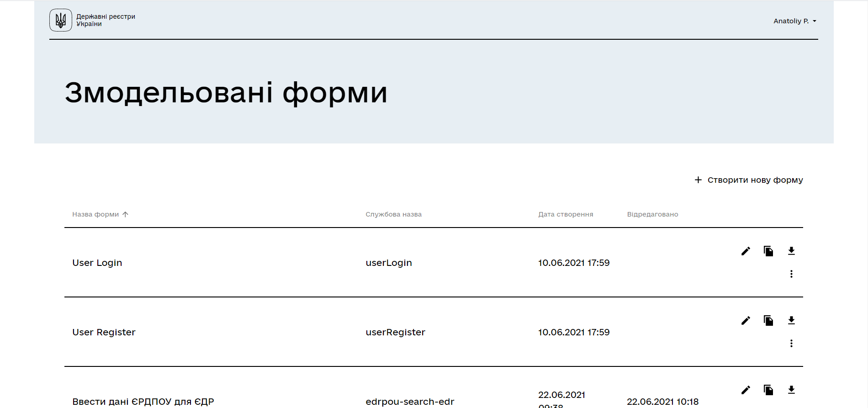Copy the edrpou-search-edr form
Screen dimensions: 868x408
tap(768, 390)
